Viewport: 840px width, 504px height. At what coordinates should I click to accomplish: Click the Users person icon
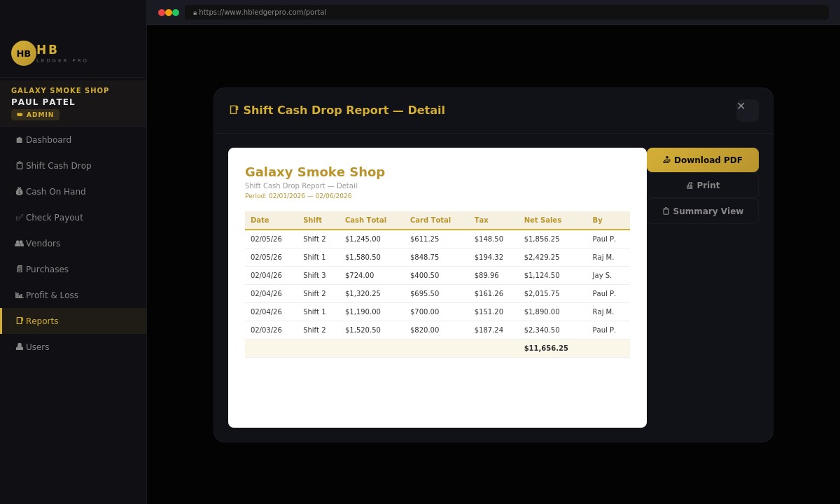(19, 346)
